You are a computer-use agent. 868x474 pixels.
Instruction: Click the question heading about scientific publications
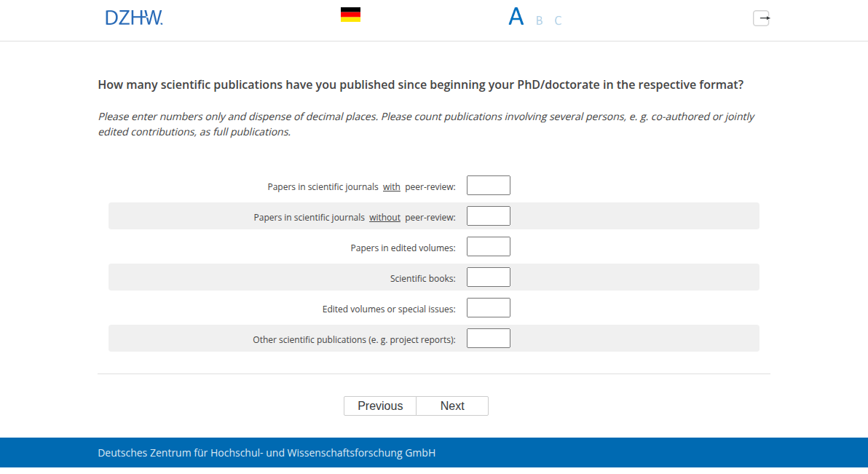pos(421,84)
